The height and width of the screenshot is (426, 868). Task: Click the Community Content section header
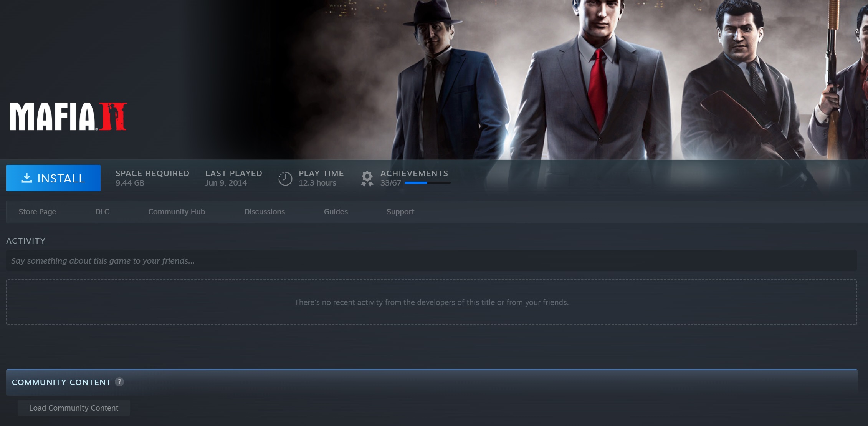tap(432, 382)
